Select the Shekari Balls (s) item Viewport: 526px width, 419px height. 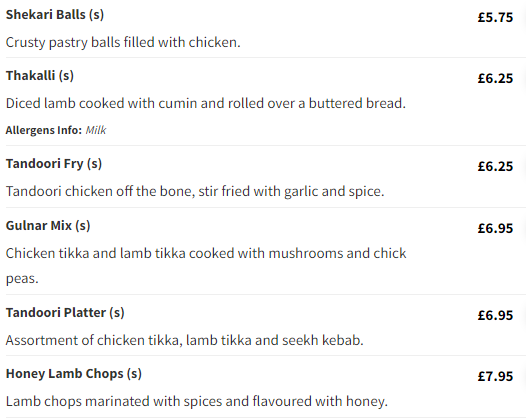55,15
